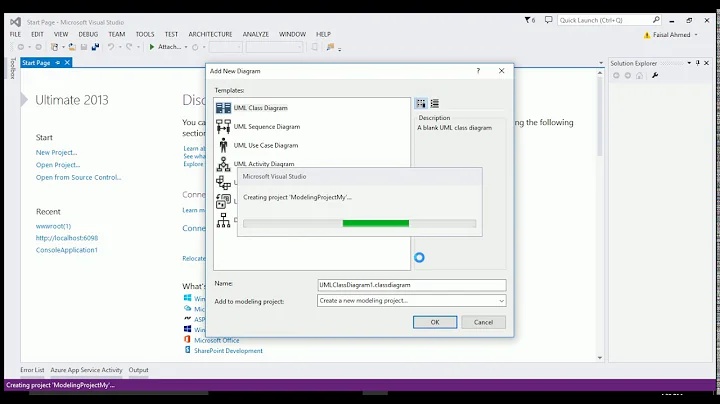Select the UML Sequence Diagram template icon
Screen dimensions: 720x404
223,126
